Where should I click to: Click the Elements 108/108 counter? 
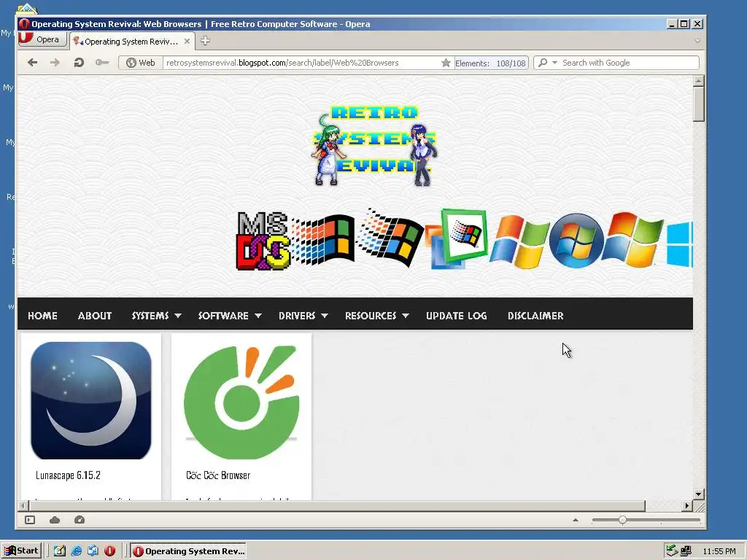(491, 63)
